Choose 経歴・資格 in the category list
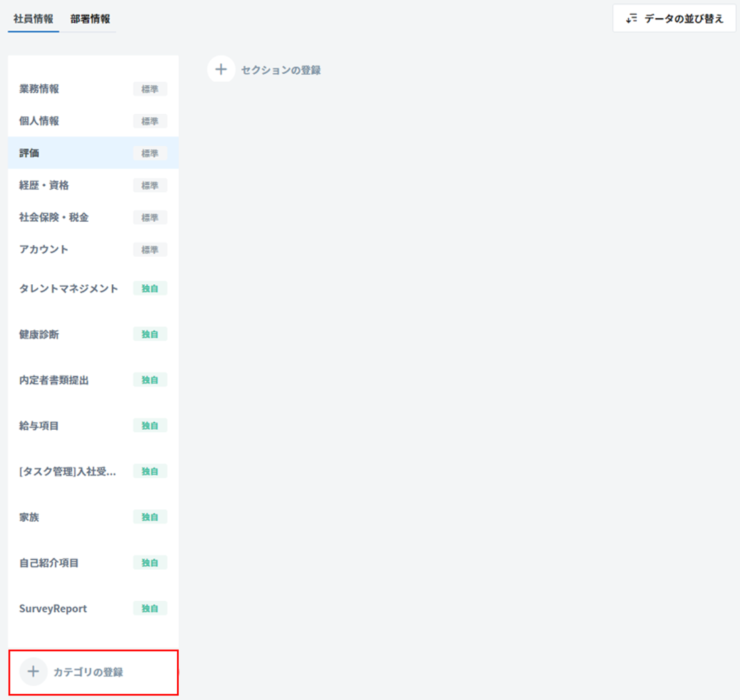The height and width of the screenshot is (700, 740). pyautogui.click(x=44, y=186)
